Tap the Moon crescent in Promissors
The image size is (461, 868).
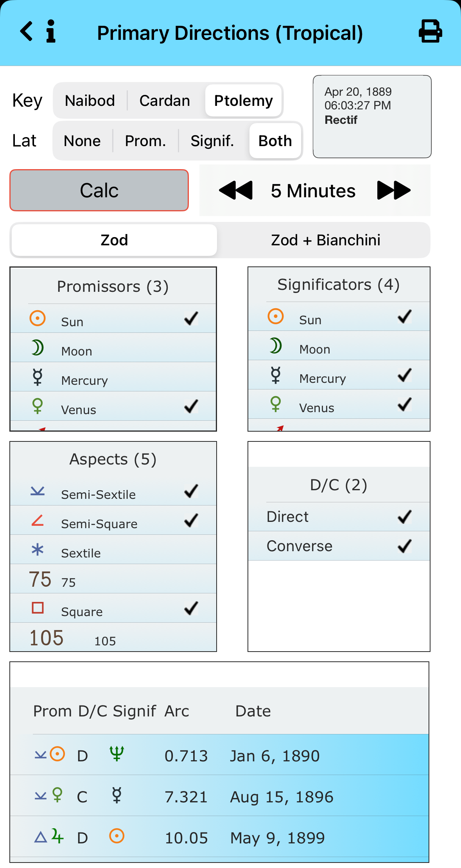38,348
